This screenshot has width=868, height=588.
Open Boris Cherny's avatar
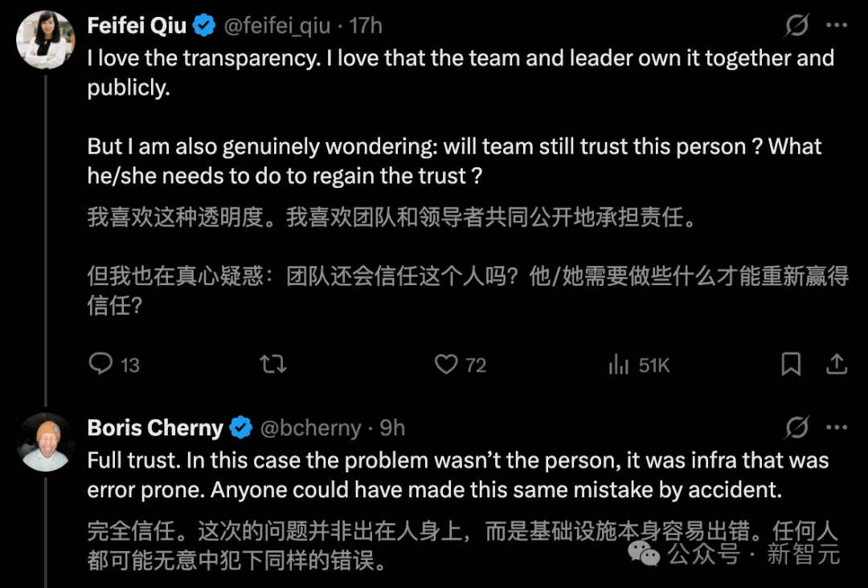[45, 442]
